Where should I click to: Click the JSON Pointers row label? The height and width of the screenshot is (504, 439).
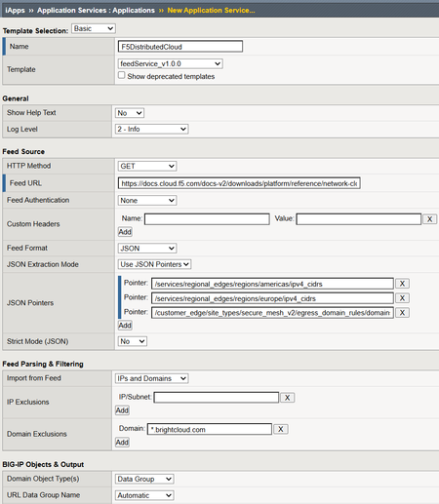click(x=30, y=302)
